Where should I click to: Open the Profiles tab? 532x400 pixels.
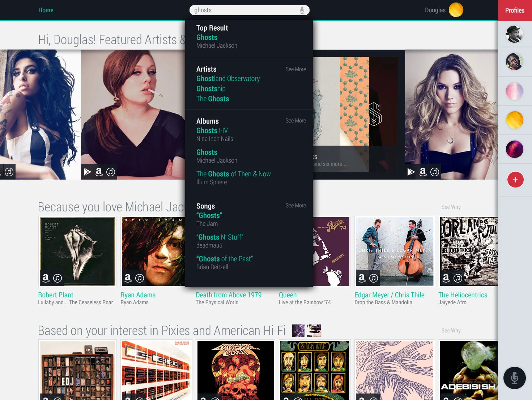click(x=515, y=10)
